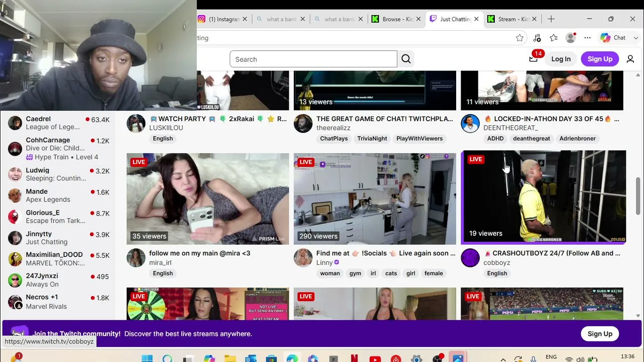Open the Adrienbroner tag
644x362 pixels.
pyautogui.click(x=577, y=139)
